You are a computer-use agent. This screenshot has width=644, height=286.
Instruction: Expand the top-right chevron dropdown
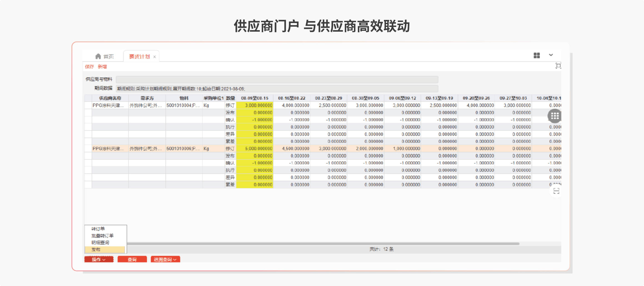click(551, 55)
